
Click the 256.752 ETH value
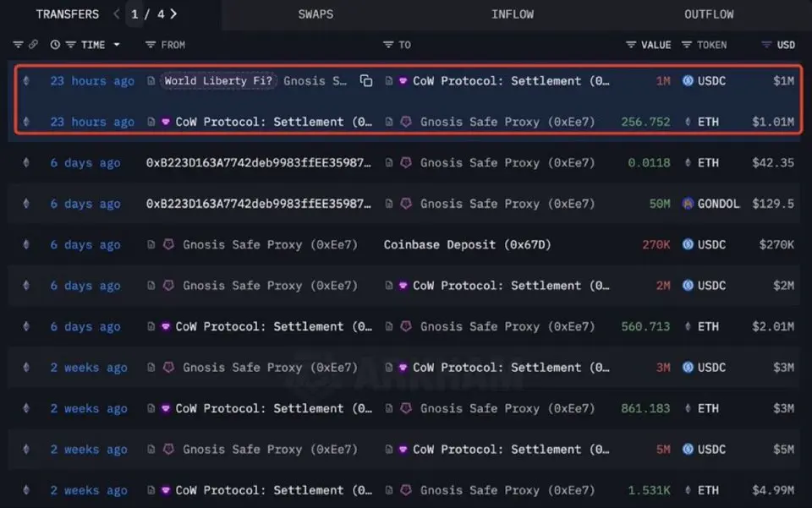(x=645, y=122)
